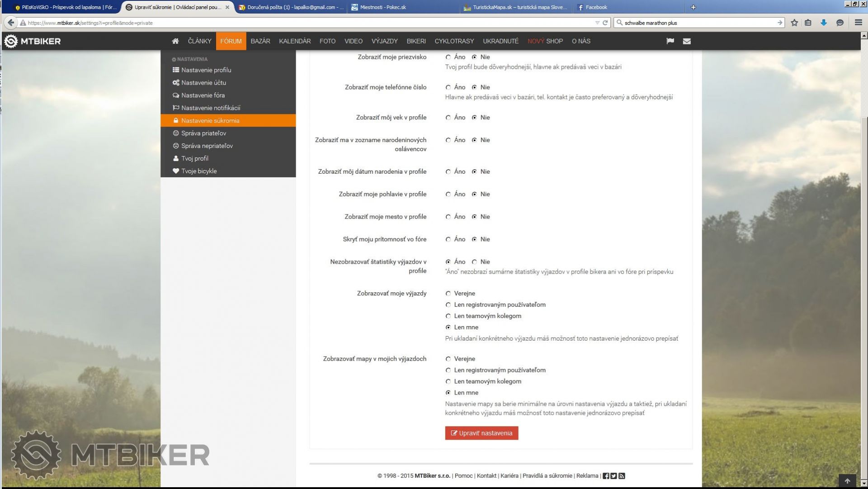Click the Facebook icon in footer
868x489 pixels.
coord(606,476)
